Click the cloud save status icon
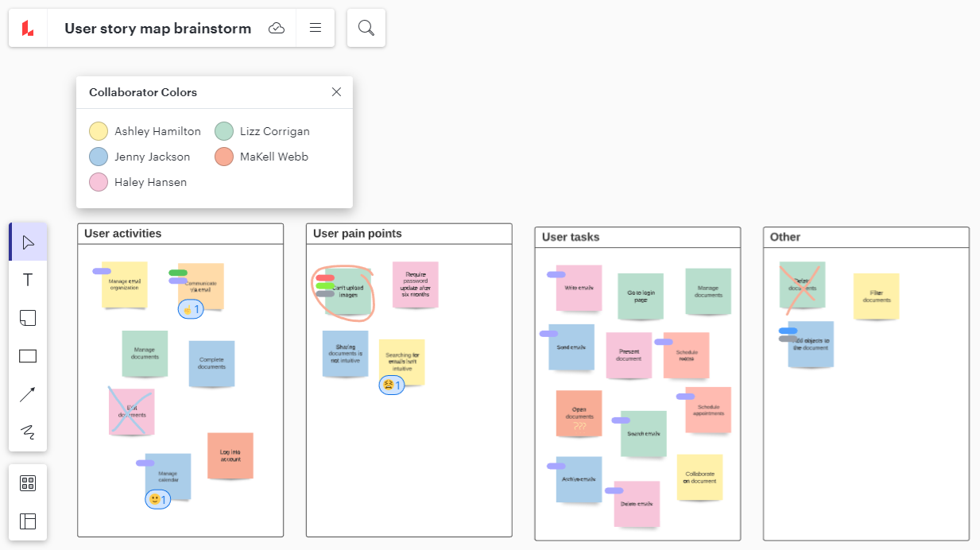Screen dimensions: 980x550 tap(277, 29)
